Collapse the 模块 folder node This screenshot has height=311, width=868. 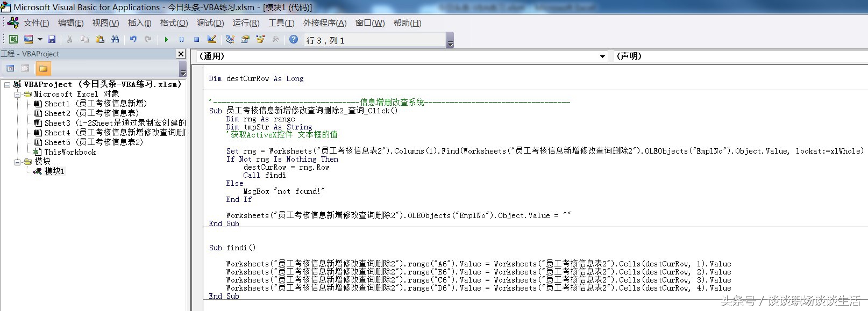coord(17,161)
